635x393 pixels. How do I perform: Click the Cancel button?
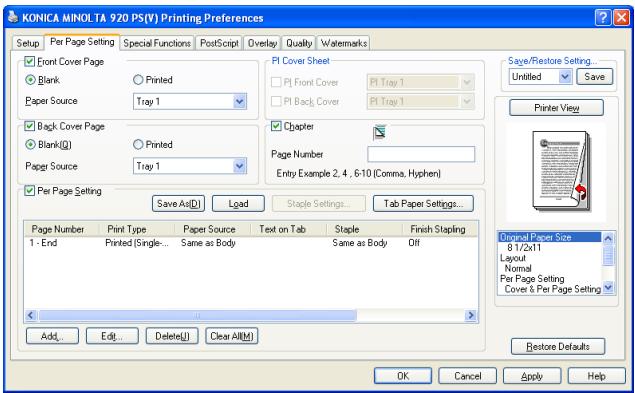pyautogui.click(x=467, y=376)
